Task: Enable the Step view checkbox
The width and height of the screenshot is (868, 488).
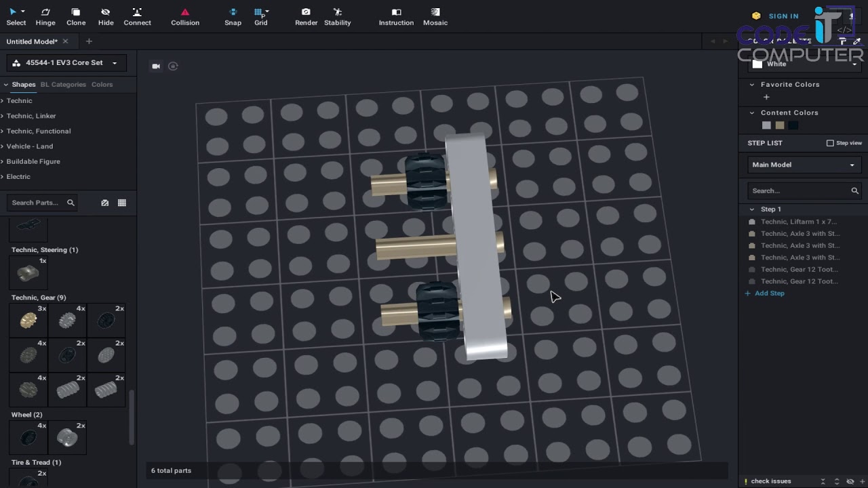Action: (x=830, y=143)
